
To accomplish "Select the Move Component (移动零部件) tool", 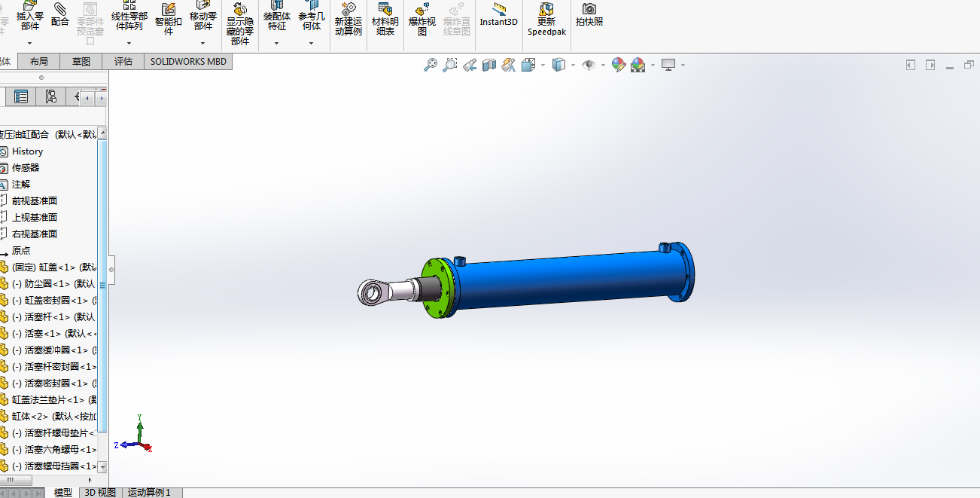I will (203, 15).
